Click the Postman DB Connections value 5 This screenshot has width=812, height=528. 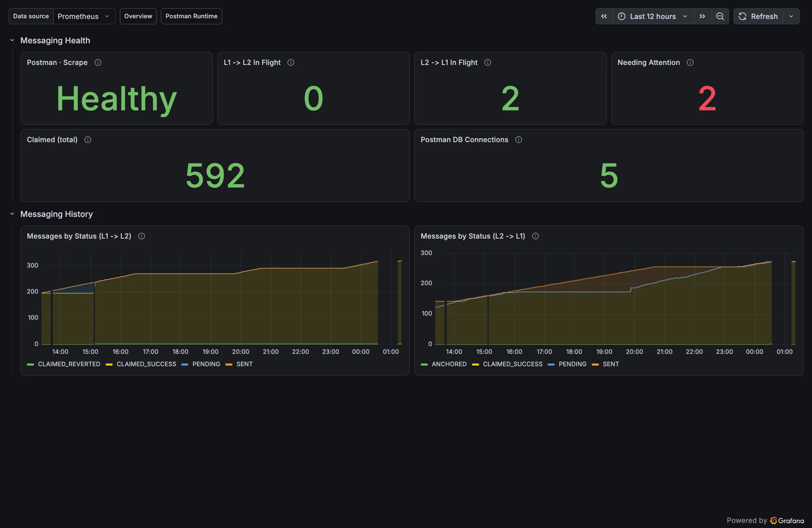point(609,176)
